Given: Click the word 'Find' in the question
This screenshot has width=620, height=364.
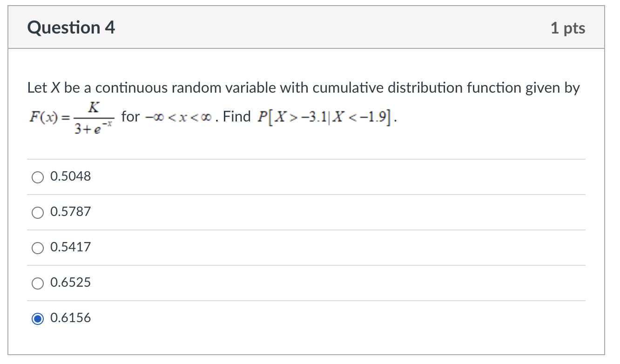Looking at the screenshot, I should tap(236, 117).
